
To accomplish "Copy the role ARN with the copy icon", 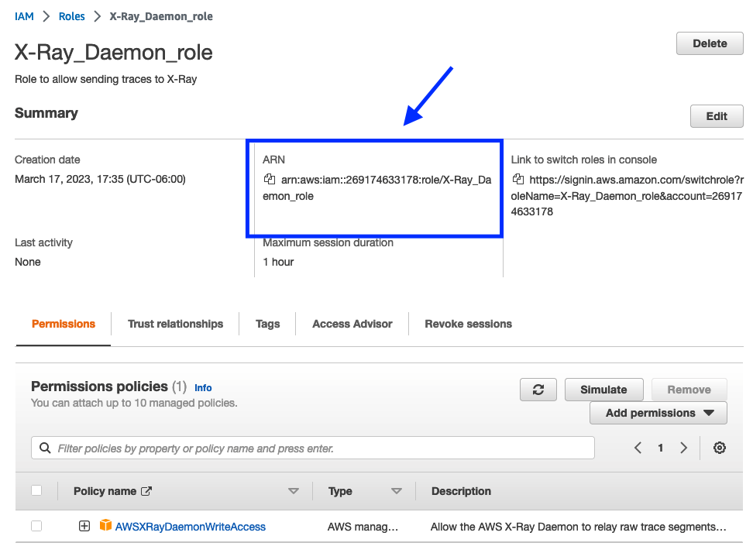I will [270, 179].
